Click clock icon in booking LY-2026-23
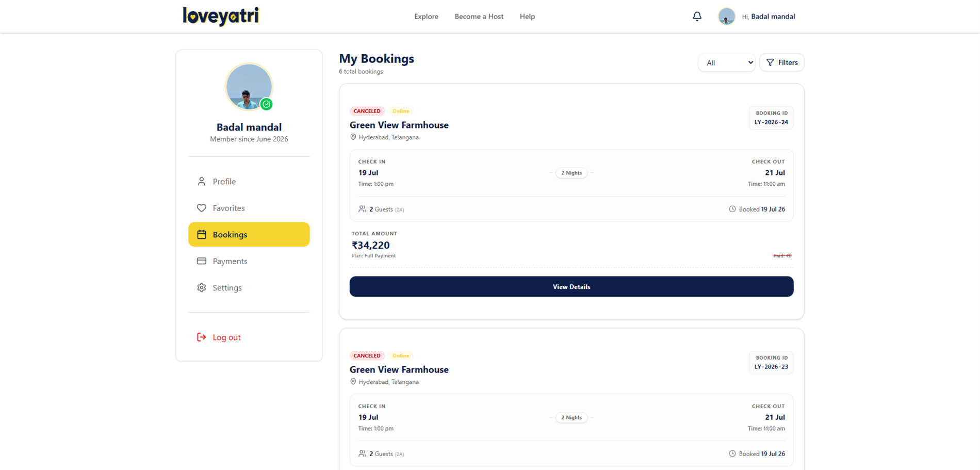The image size is (980, 470). coord(732,453)
